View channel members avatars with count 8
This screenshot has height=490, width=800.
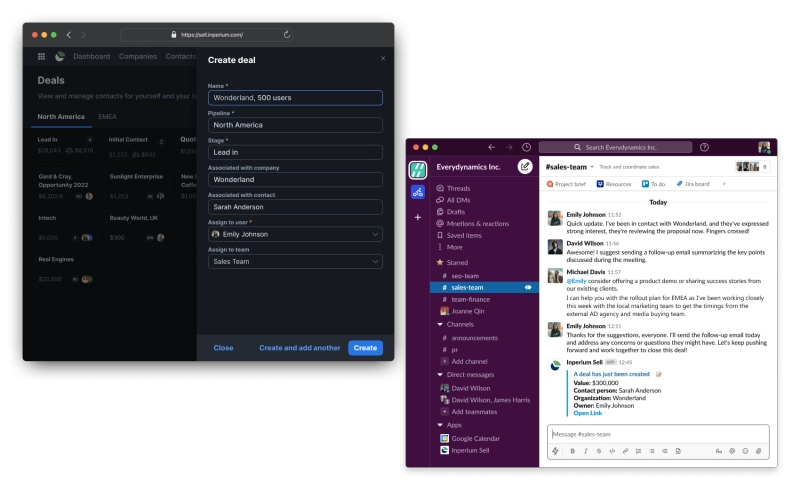753,166
